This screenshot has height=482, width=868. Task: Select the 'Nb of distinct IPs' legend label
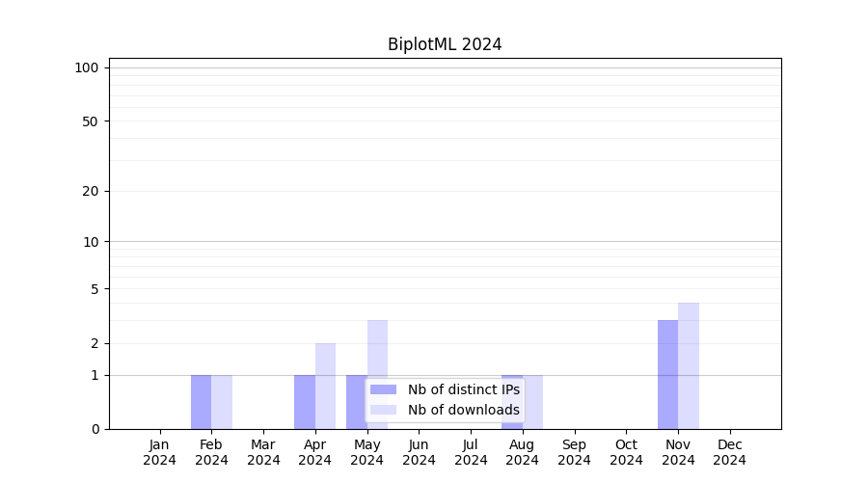coord(463,389)
